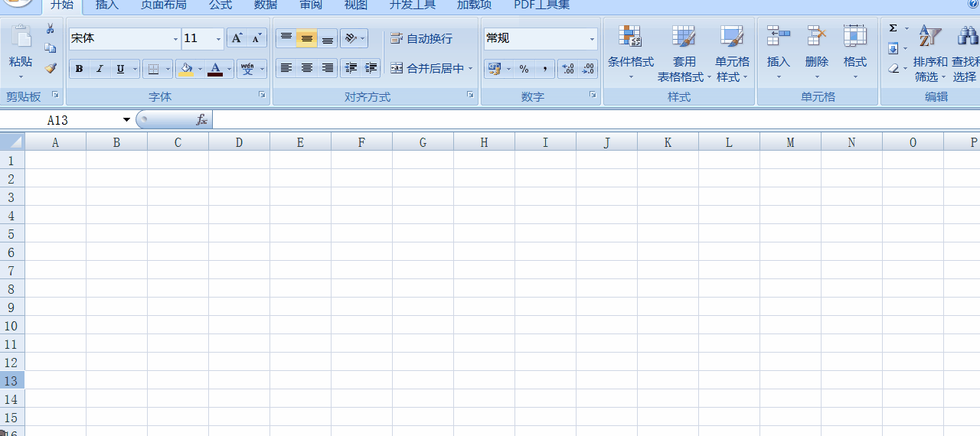Select row header 5

click(11, 234)
